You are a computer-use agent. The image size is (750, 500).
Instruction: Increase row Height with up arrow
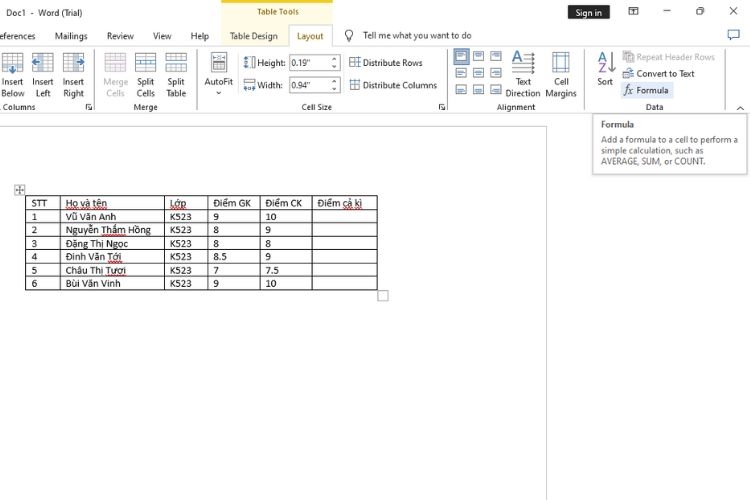[x=334, y=59]
